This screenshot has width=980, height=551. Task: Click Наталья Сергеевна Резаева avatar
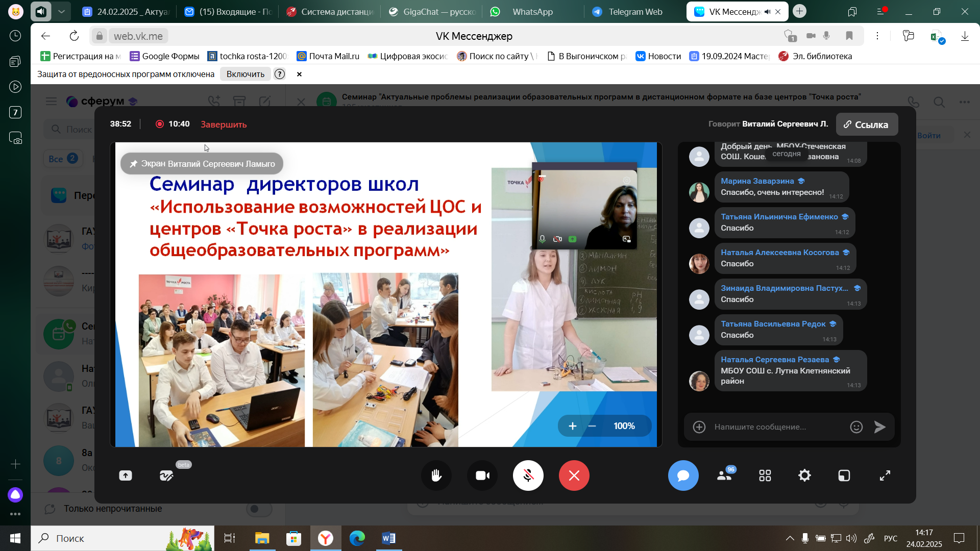(699, 381)
